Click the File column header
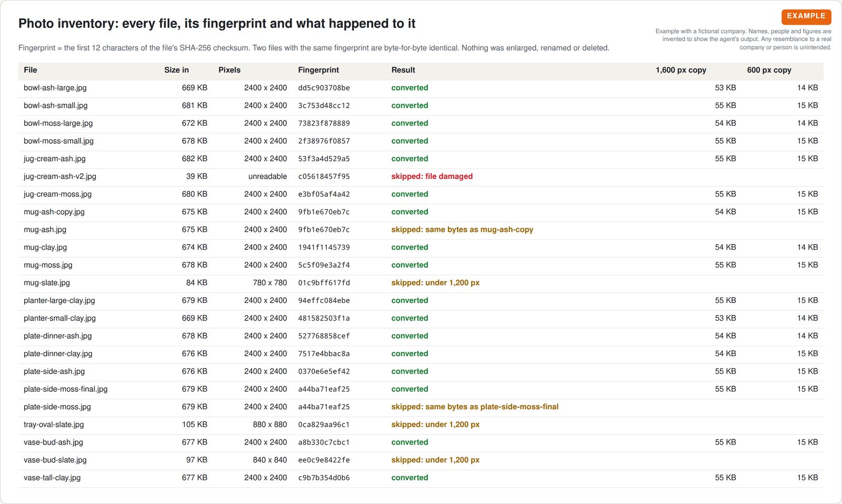The image size is (842, 504). point(31,70)
